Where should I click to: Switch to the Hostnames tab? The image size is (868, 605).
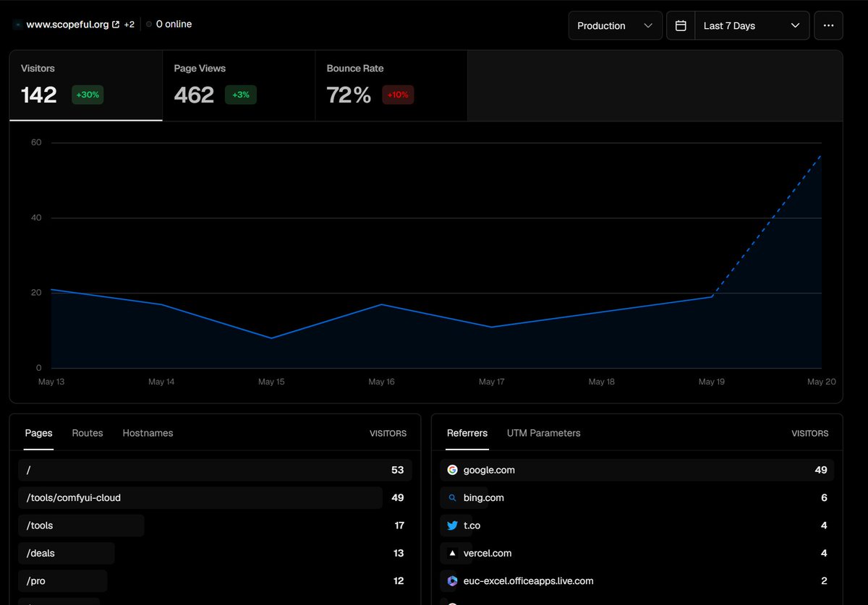tap(148, 433)
